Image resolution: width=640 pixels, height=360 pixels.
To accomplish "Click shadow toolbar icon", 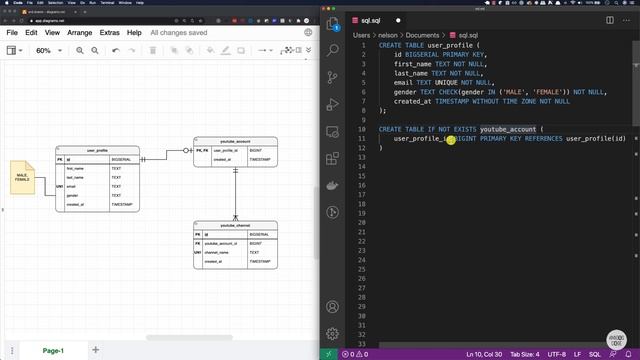I will click(x=241, y=51).
